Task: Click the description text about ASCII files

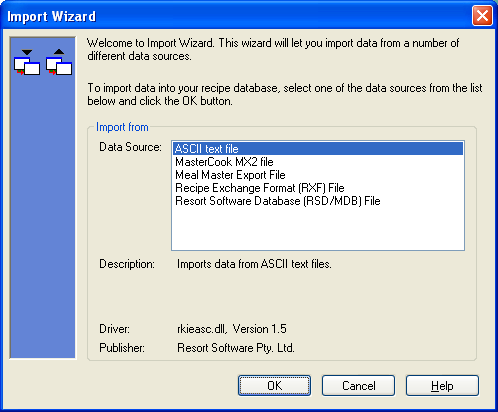Action: point(254,264)
